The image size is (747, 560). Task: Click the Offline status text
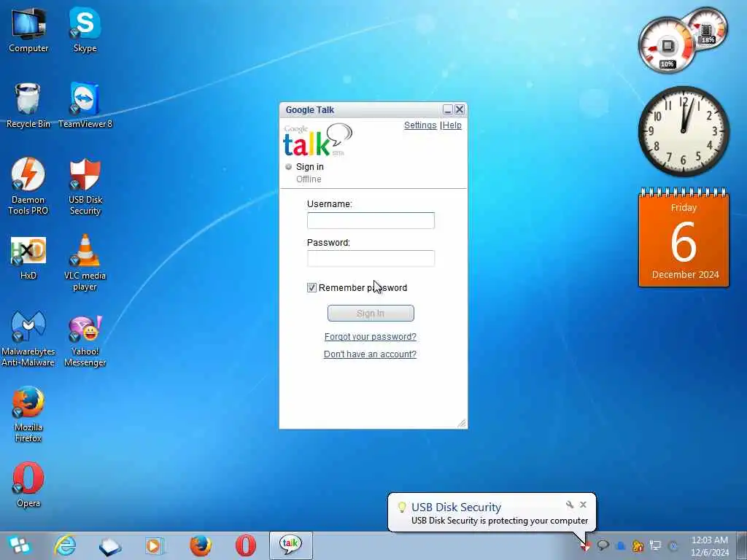(x=309, y=179)
